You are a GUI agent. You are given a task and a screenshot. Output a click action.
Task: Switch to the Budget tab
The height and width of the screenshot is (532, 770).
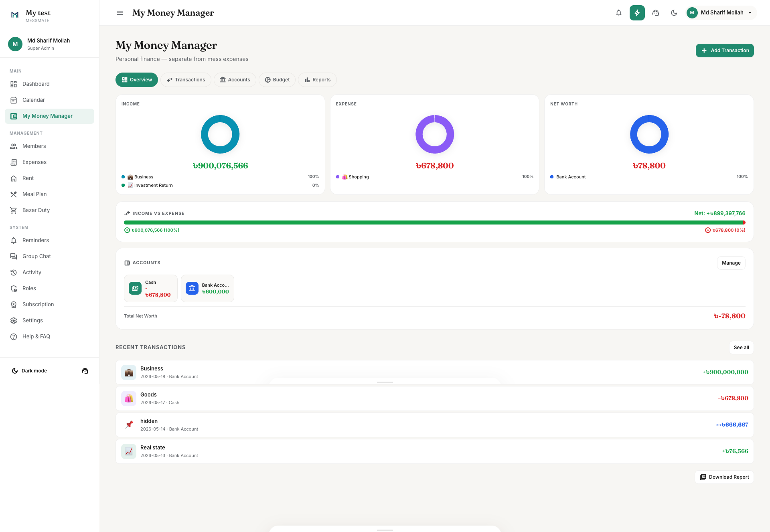tap(277, 80)
